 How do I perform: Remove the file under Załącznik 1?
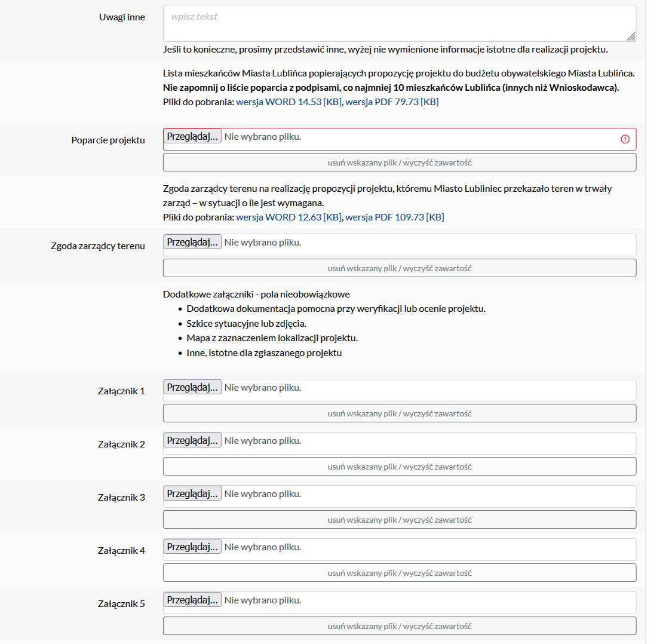400,413
